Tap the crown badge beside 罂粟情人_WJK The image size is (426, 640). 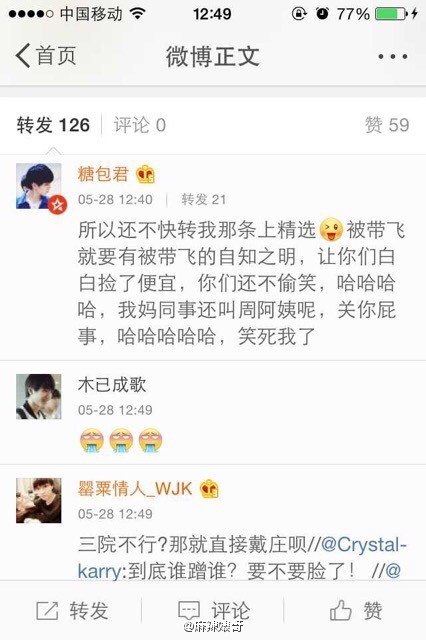[x=209, y=489]
